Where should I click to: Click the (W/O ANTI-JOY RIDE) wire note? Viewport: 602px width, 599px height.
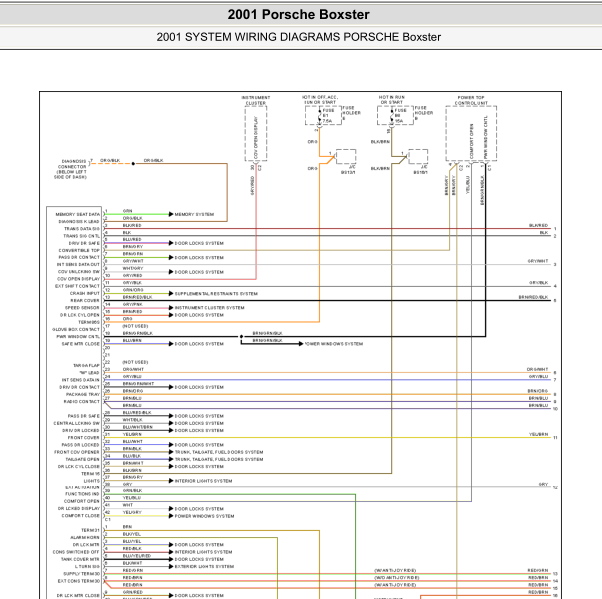pyautogui.click(x=397, y=578)
